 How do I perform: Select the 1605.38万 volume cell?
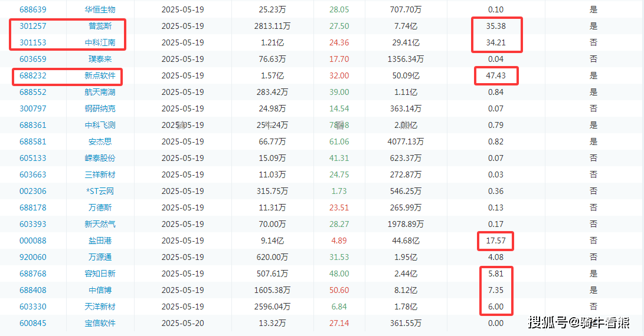[x=272, y=290]
